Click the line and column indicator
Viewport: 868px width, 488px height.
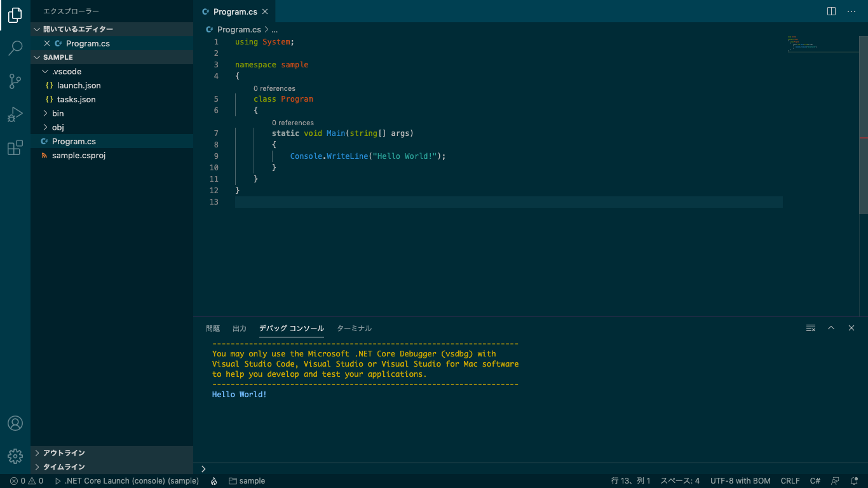[631, 481]
